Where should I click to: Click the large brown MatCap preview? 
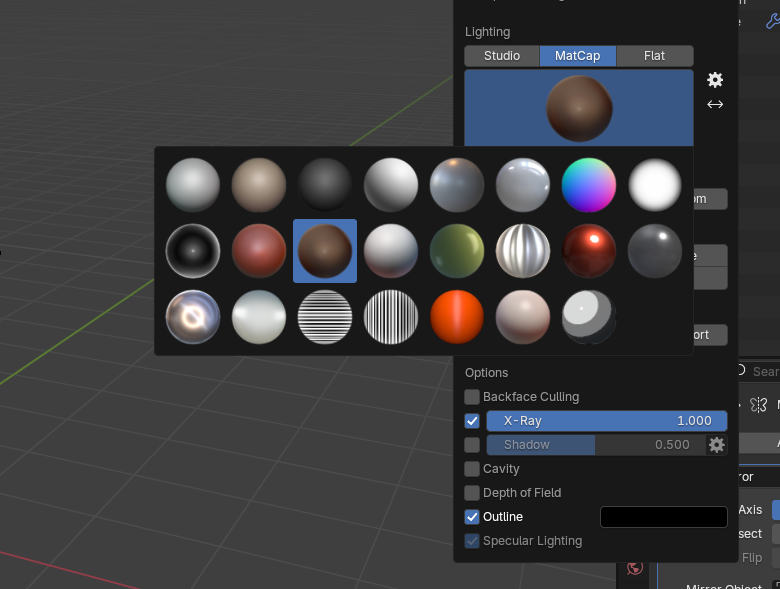coord(579,108)
